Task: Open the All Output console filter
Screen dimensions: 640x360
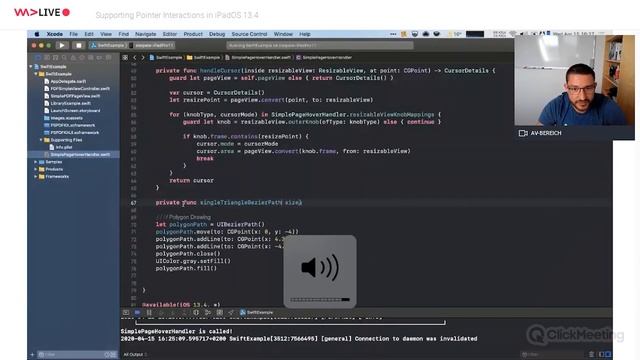Action: tap(135, 355)
